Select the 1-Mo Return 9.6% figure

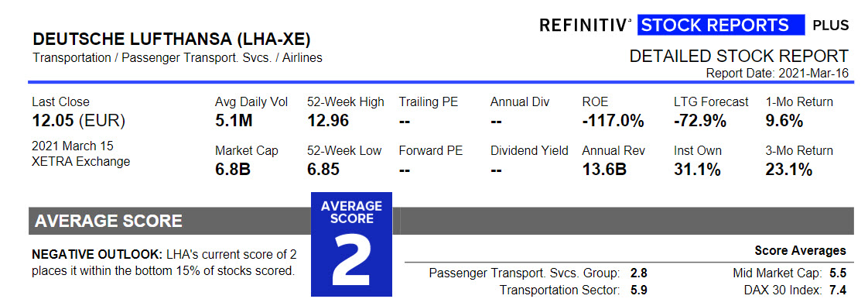pyautogui.click(x=784, y=120)
